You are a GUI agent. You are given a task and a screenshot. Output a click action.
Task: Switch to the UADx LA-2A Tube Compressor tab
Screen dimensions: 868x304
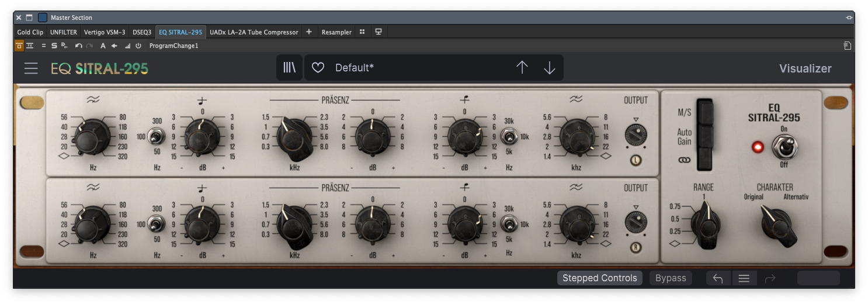(254, 32)
